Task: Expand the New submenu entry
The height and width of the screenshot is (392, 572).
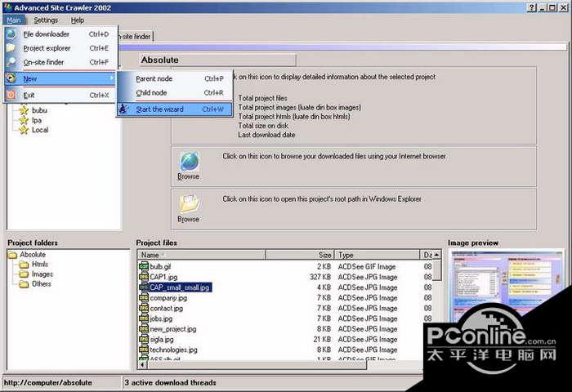Action: point(60,78)
